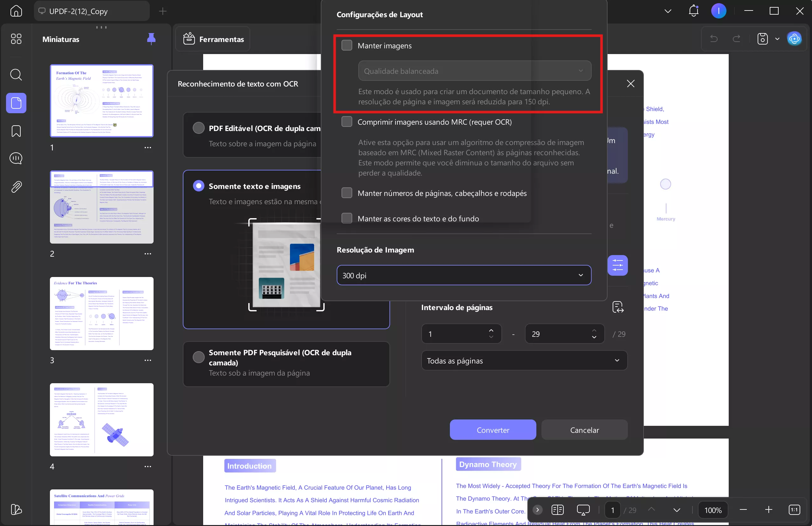Switch to the UPDF-2(12)_Copy tab
Image resolution: width=812 pixels, height=526 pixels.
(x=79, y=11)
